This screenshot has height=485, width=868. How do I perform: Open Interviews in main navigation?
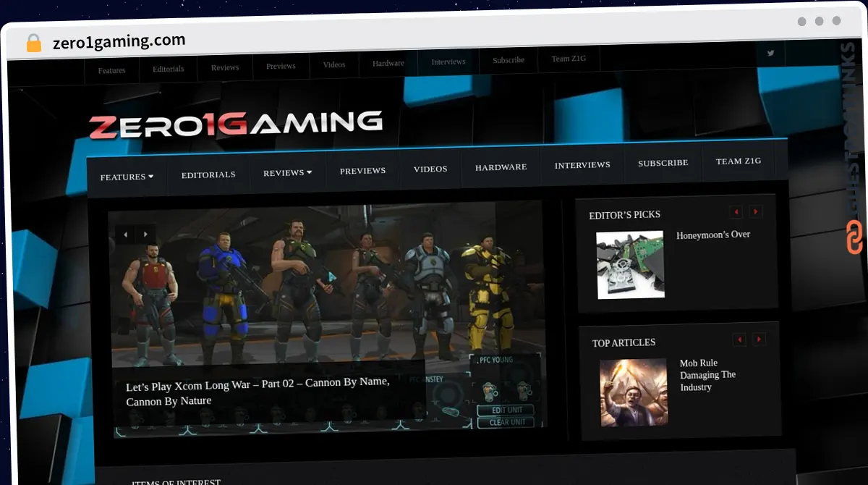pos(582,164)
